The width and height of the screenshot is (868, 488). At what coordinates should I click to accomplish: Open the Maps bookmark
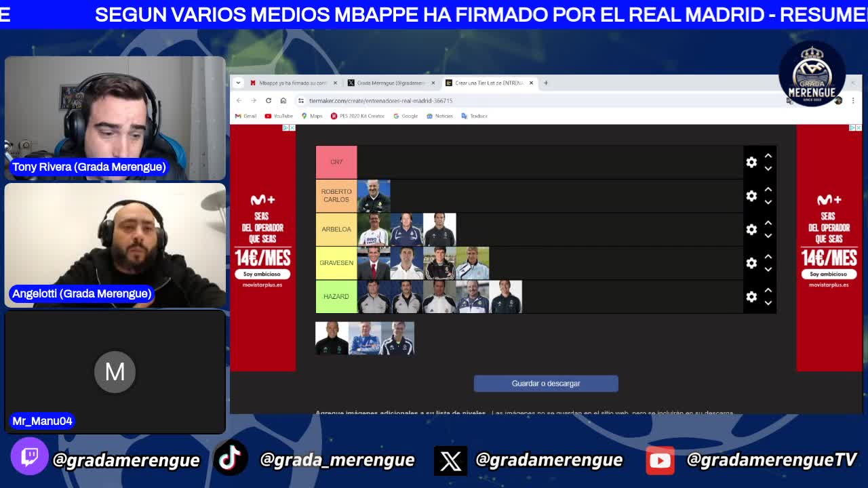point(312,116)
